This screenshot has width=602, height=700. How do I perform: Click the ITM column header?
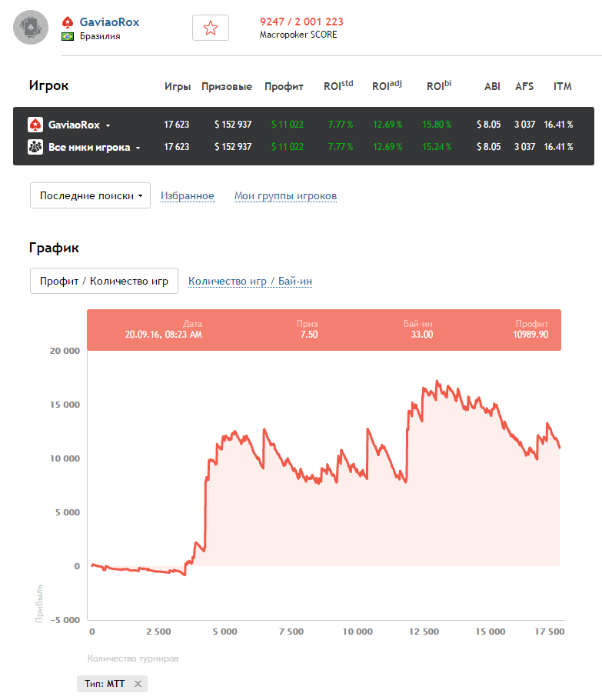tap(562, 87)
